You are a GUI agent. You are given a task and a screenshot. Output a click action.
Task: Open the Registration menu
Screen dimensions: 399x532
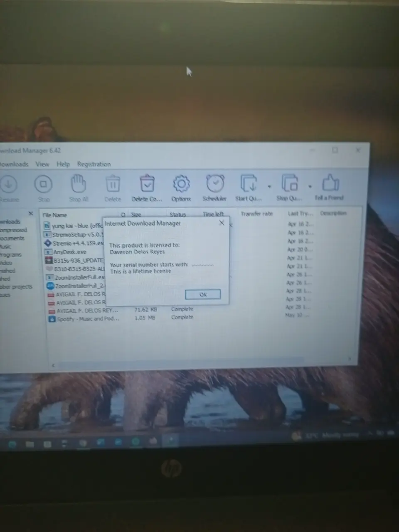94,164
